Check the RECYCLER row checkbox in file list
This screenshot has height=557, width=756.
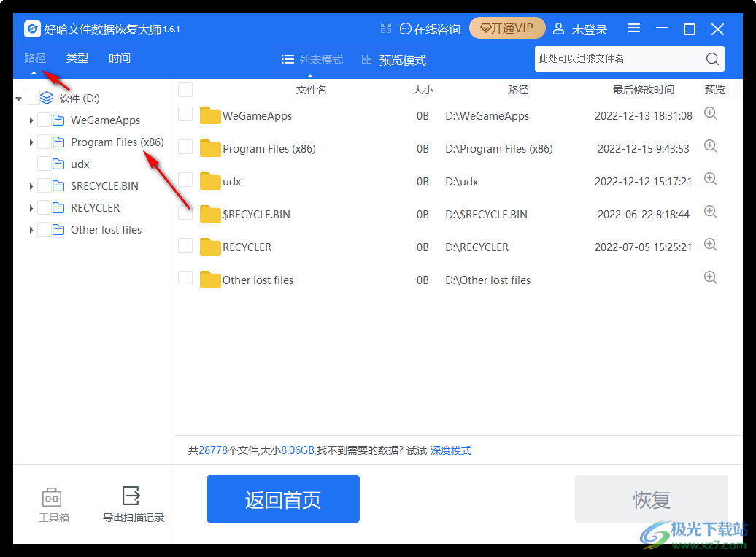[185, 245]
